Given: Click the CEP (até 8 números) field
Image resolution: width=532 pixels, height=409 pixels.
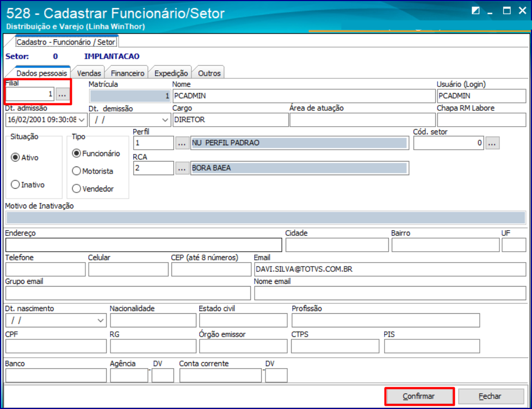Looking at the screenshot, I should point(211,269).
